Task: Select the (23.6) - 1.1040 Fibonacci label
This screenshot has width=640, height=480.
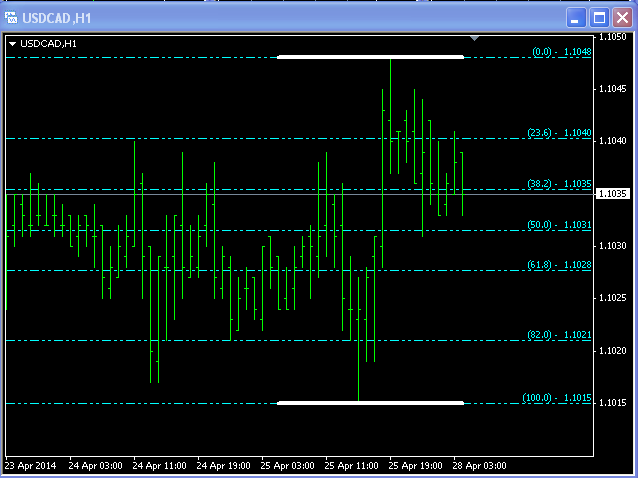Action: tap(559, 133)
